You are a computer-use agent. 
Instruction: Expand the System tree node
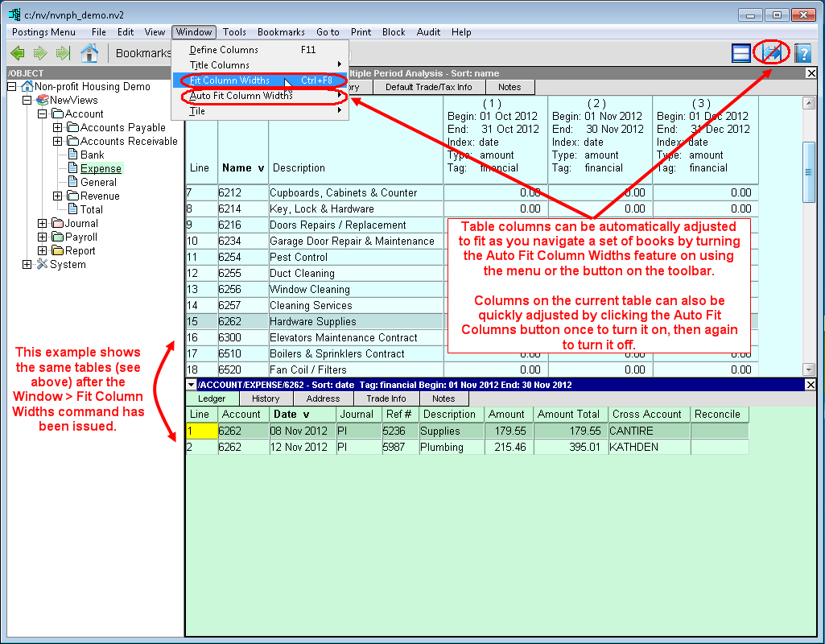27,265
